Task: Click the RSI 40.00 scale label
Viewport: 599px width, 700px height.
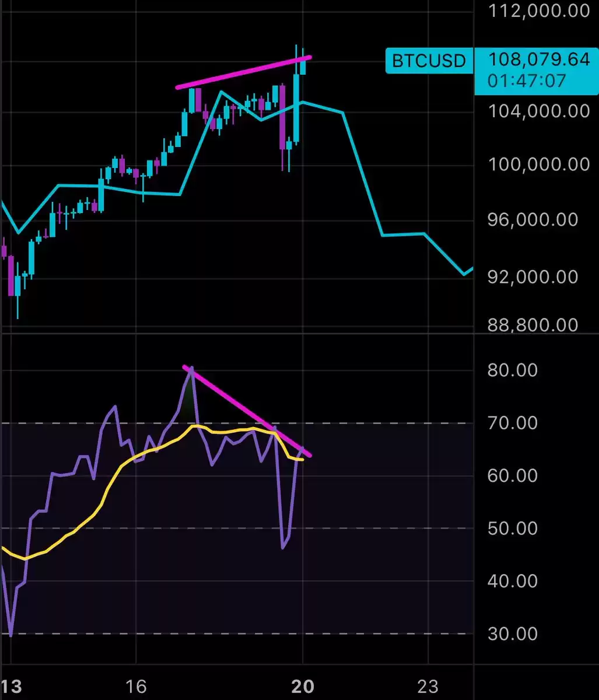Action: [513, 581]
